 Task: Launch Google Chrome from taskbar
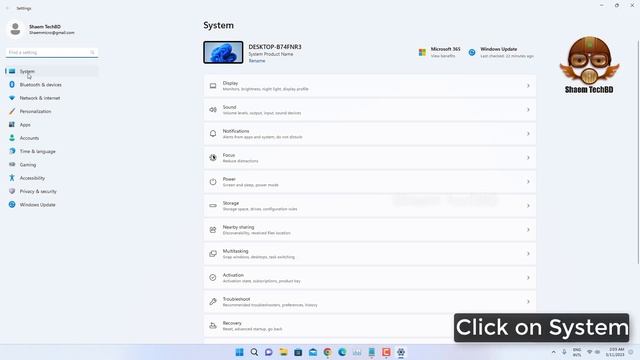click(x=327, y=352)
